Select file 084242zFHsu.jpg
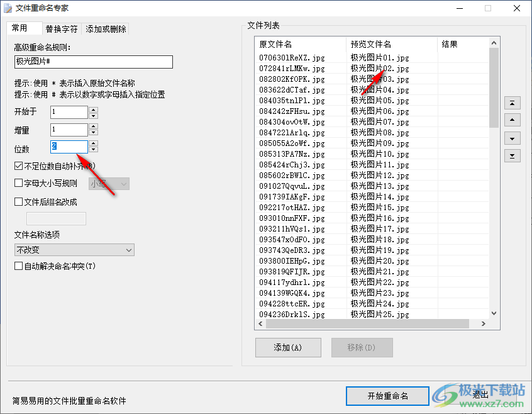 pyautogui.click(x=292, y=111)
